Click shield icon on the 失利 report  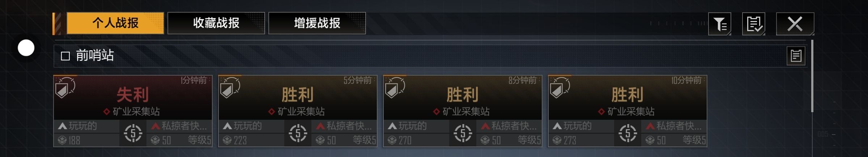coord(65,88)
